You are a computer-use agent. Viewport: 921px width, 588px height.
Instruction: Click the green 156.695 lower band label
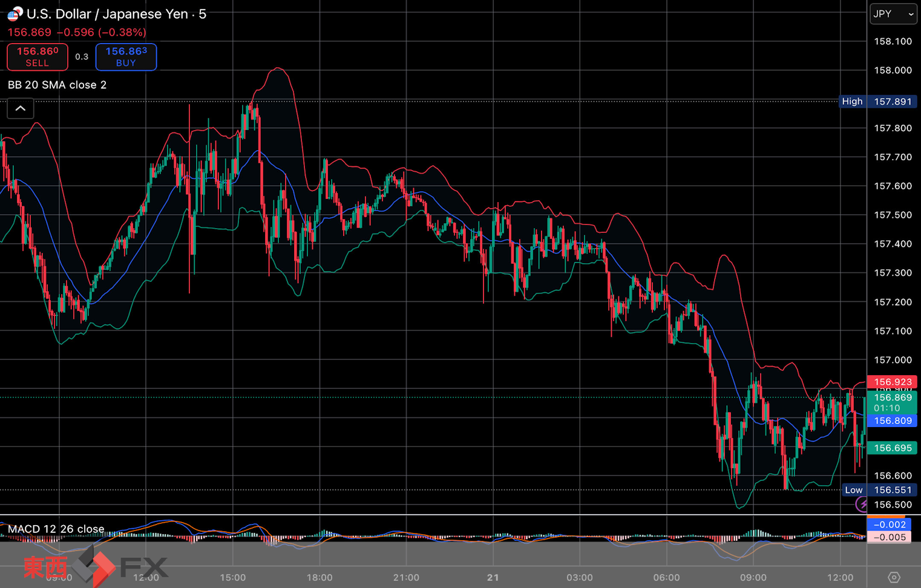892,448
